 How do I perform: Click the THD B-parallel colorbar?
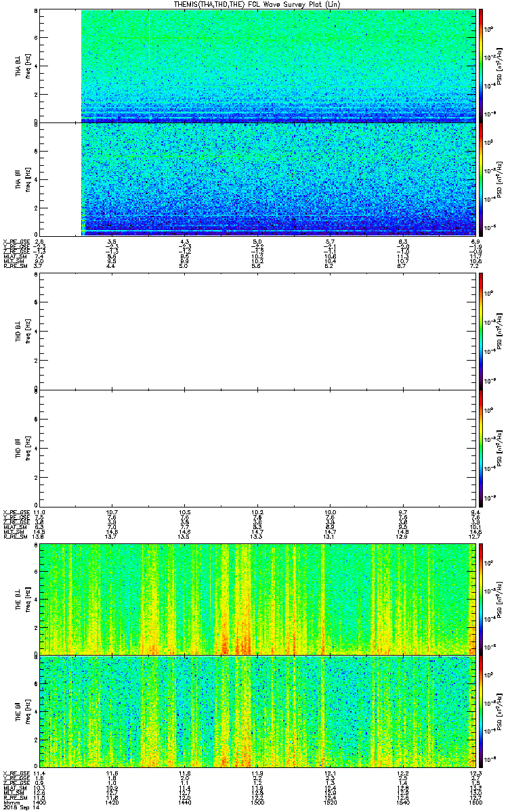pos(481,448)
